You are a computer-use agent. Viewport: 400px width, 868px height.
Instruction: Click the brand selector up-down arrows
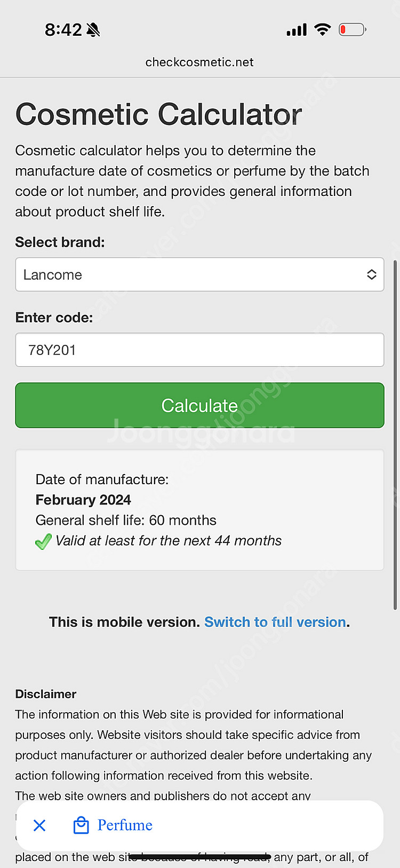pos(372,274)
